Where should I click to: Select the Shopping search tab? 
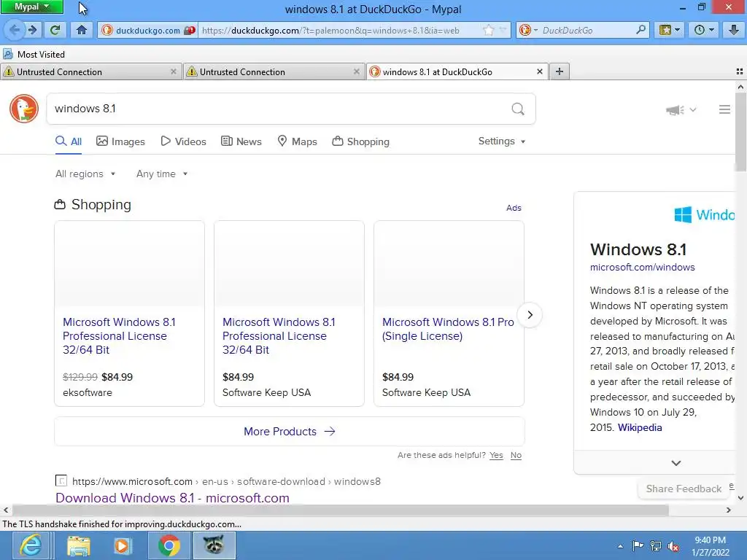click(360, 141)
